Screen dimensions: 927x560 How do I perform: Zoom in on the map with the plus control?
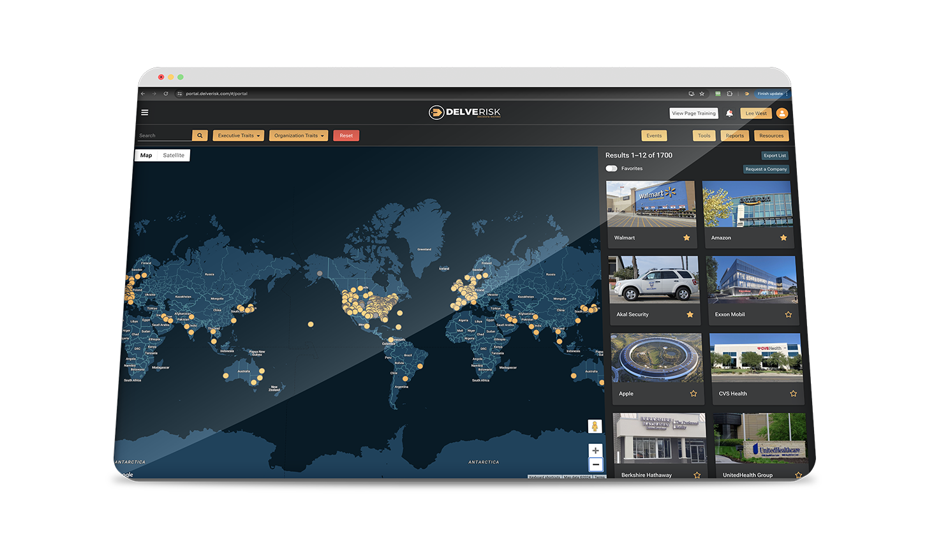pos(595,450)
